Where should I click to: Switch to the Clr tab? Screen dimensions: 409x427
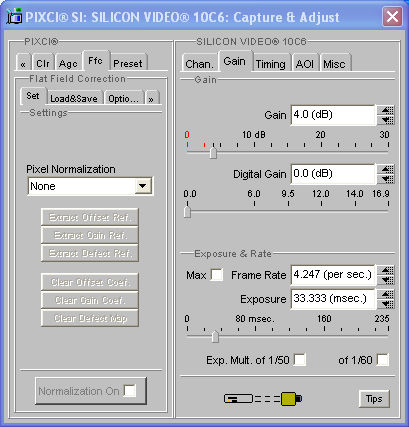[43, 63]
